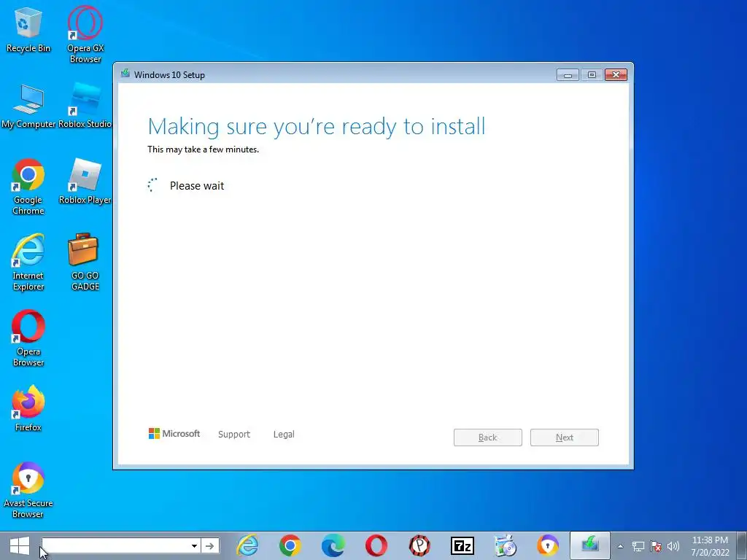The width and height of the screenshot is (747, 560).
Task: Launch Opera from the taskbar
Action: (376, 545)
